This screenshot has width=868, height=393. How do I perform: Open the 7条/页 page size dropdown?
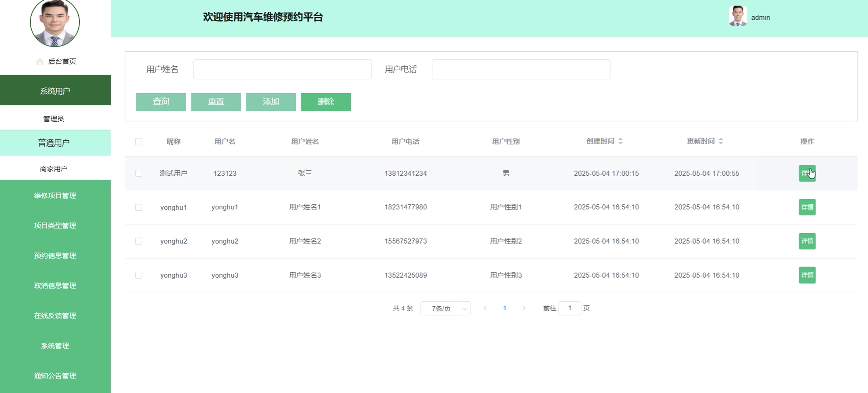tap(445, 308)
